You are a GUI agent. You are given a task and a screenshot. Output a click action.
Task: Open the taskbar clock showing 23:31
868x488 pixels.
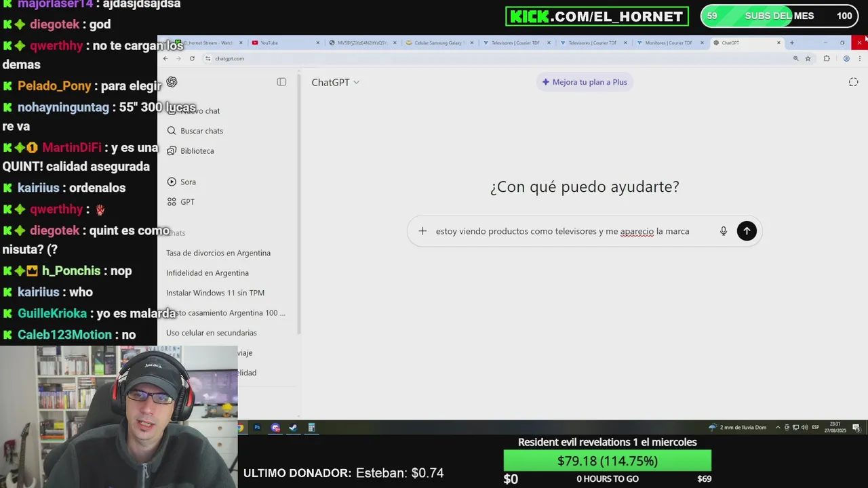835,428
